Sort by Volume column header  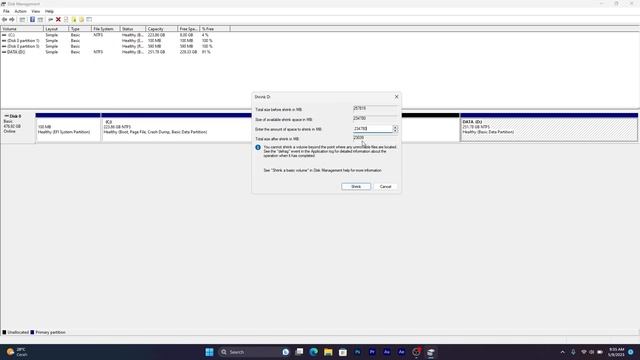coord(22,29)
